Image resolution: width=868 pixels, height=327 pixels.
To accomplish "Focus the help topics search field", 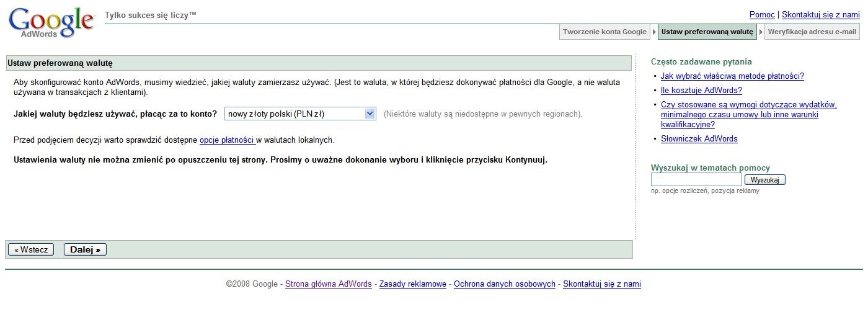I will pyautogui.click(x=696, y=180).
